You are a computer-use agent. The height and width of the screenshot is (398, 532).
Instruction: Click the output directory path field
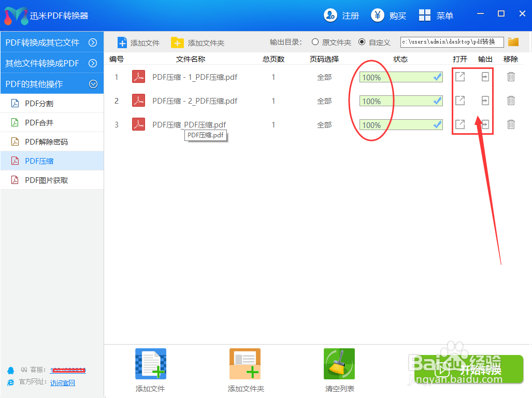click(x=452, y=42)
